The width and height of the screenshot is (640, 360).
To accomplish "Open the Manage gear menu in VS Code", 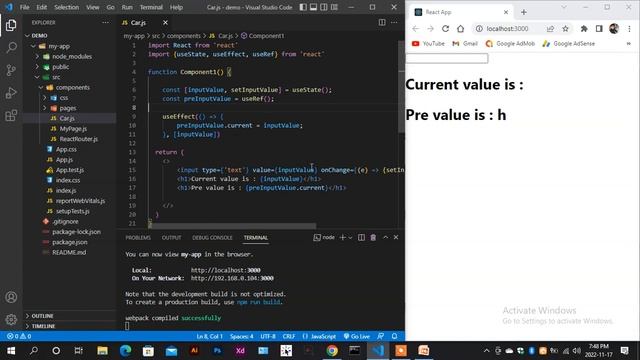I will point(11,319).
